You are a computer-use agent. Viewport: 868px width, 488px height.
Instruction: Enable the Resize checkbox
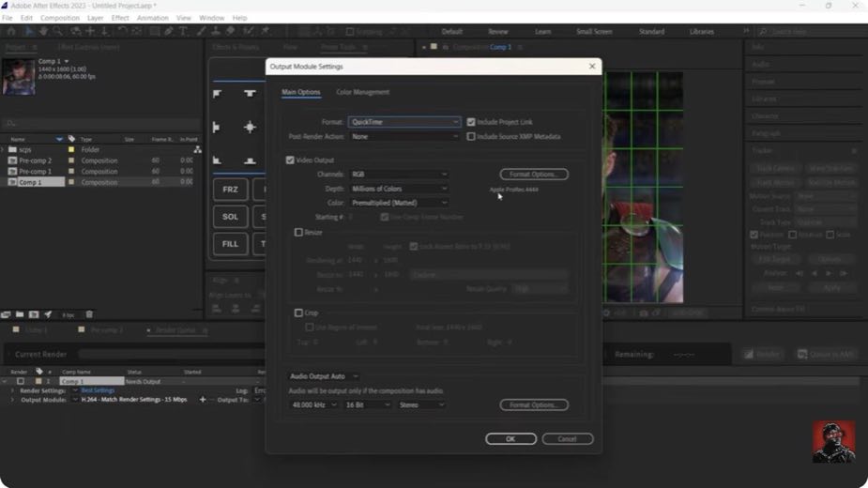(x=299, y=232)
